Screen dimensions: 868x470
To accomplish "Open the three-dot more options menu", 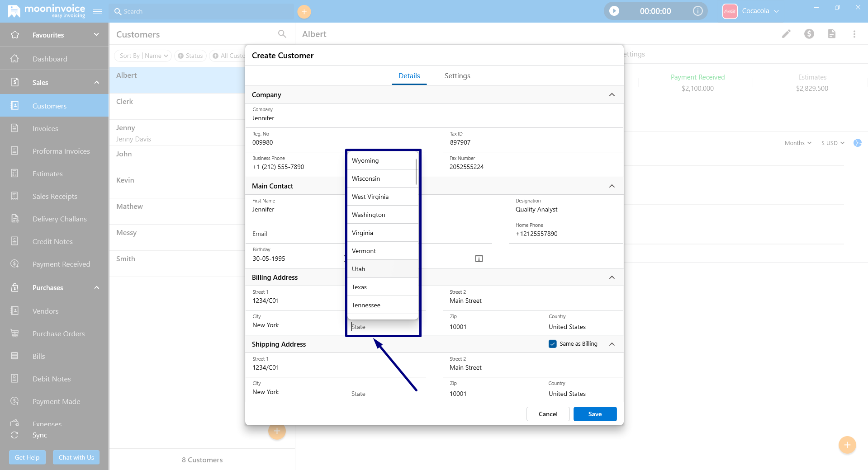I will coord(854,34).
